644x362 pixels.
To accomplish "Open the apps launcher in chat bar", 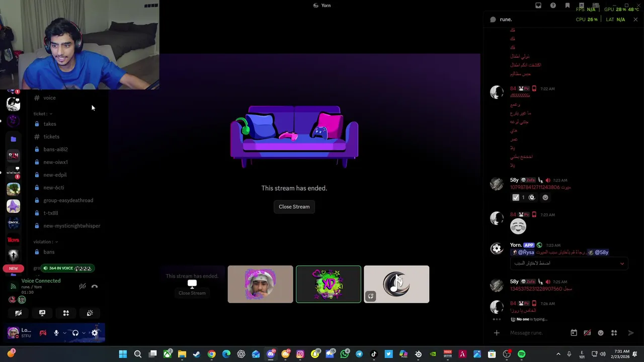I will click(x=614, y=333).
